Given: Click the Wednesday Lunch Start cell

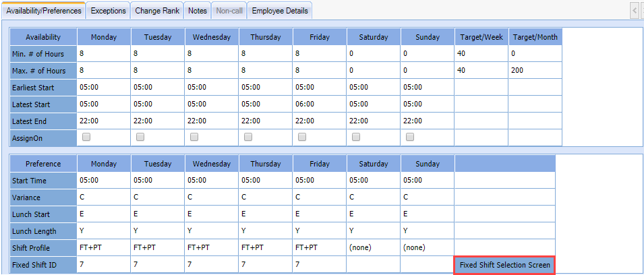Looking at the screenshot, I should coord(212,214).
